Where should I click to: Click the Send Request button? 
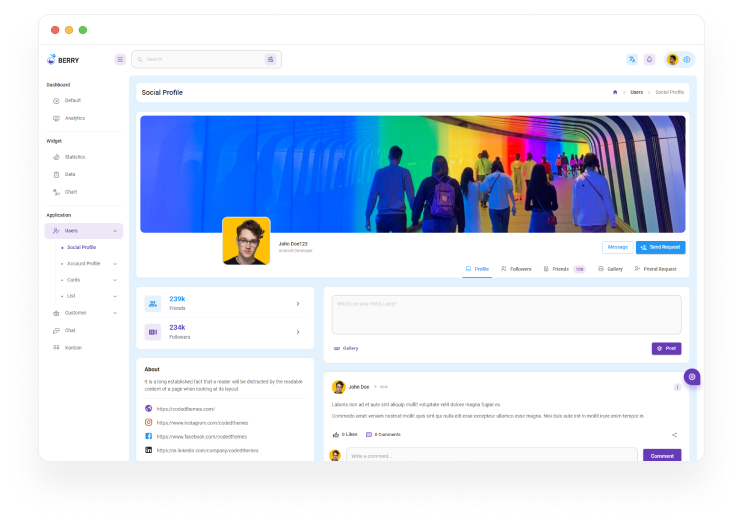661,247
